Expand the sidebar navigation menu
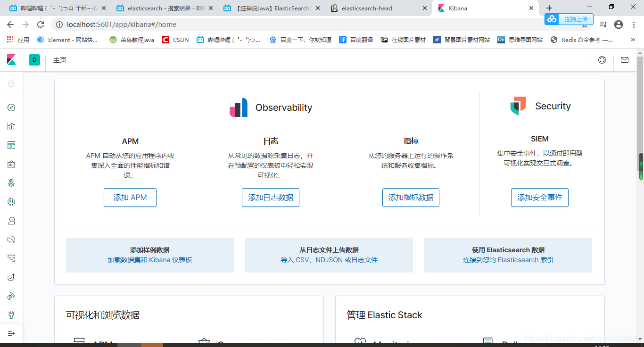This screenshot has height=347, width=644. 11,333
